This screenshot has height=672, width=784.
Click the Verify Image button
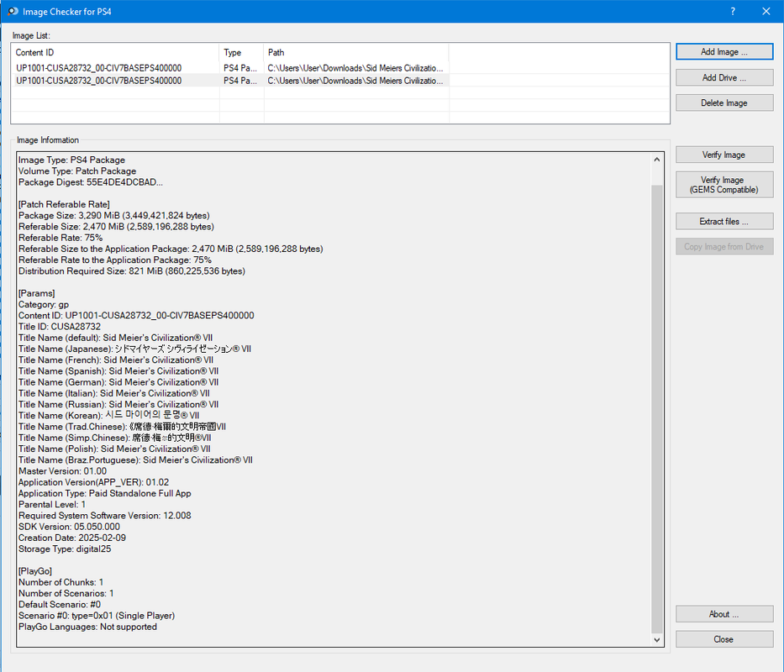[724, 155]
